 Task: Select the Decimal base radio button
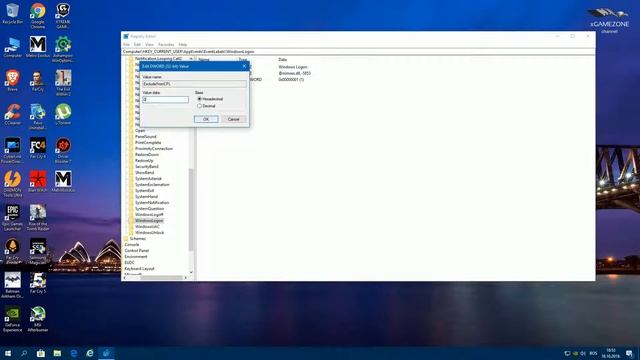pyautogui.click(x=200, y=106)
